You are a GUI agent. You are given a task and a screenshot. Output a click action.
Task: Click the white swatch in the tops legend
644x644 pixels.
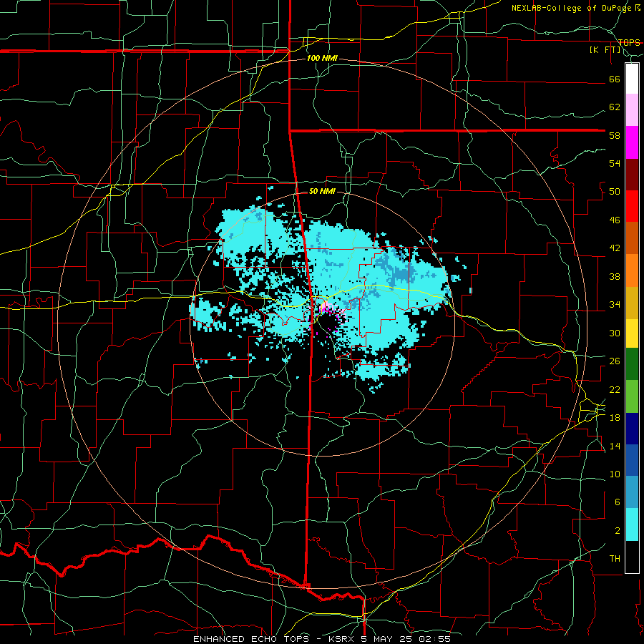(632, 79)
